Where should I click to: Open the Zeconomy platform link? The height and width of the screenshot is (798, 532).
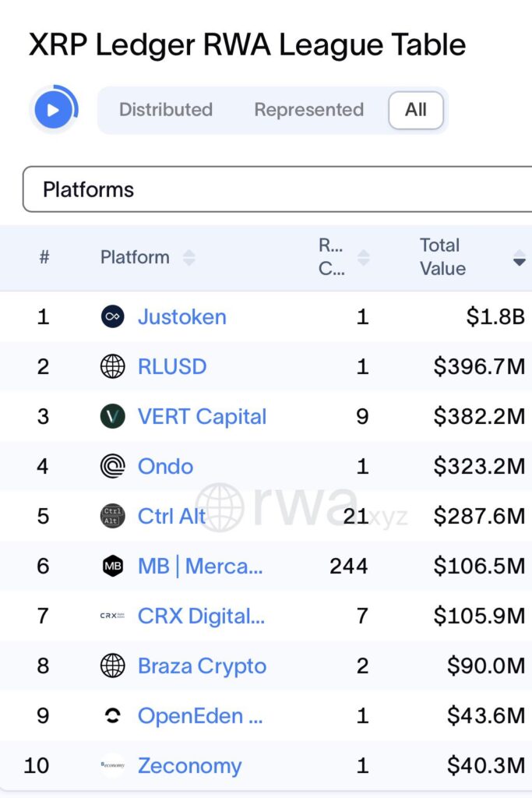[x=190, y=765]
